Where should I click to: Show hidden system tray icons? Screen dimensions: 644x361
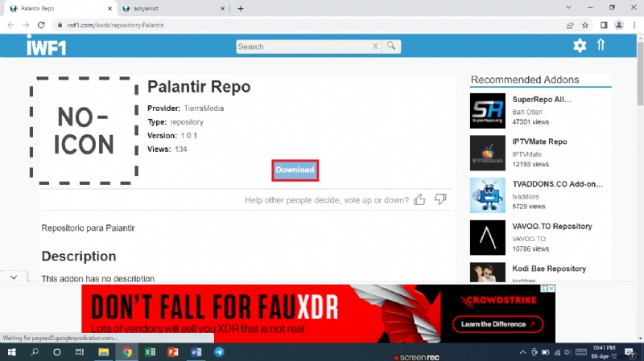[x=522, y=352]
